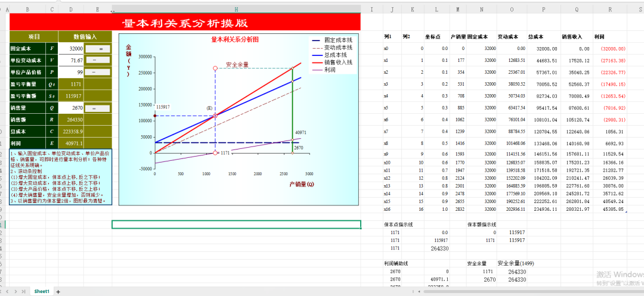The width and height of the screenshot is (644, 296).
Task: Select the unit price cell 99
Action: (x=71, y=72)
